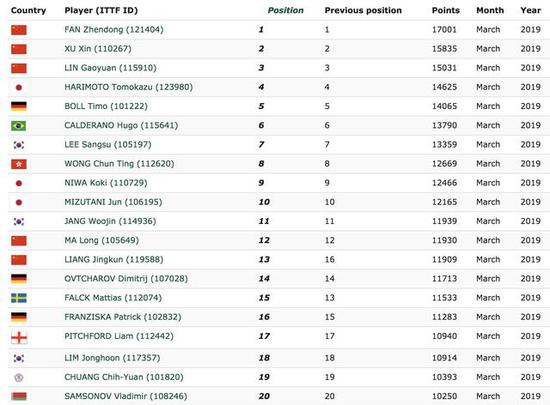Click Japan flag beside HARIMOTO Tomokazu
This screenshot has width=550, height=405.
tap(19, 87)
